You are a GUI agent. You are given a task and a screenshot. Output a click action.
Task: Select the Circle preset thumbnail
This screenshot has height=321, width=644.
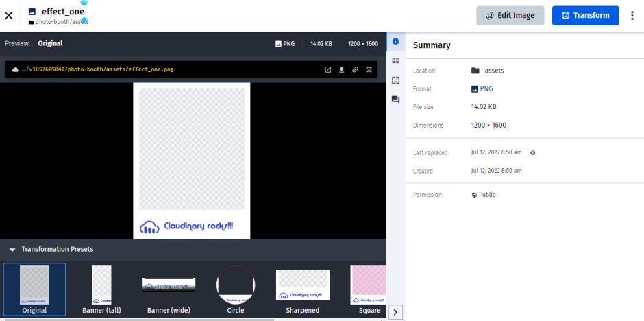[x=236, y=289]
